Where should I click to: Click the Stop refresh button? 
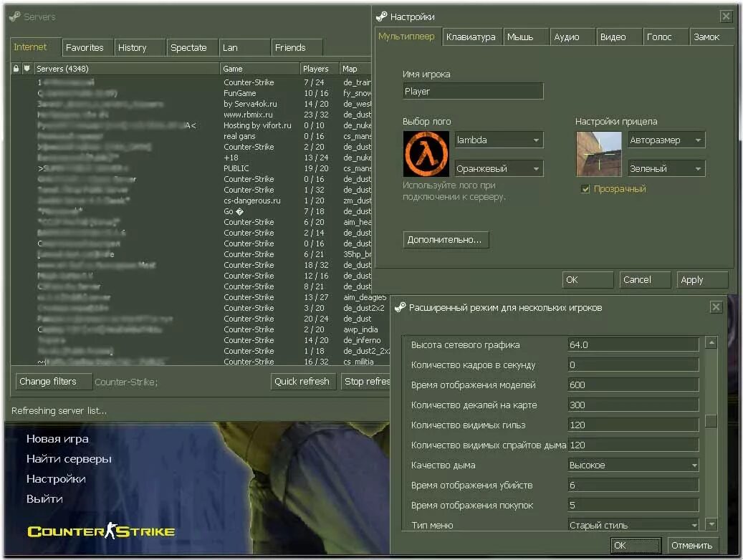(366, 382)
